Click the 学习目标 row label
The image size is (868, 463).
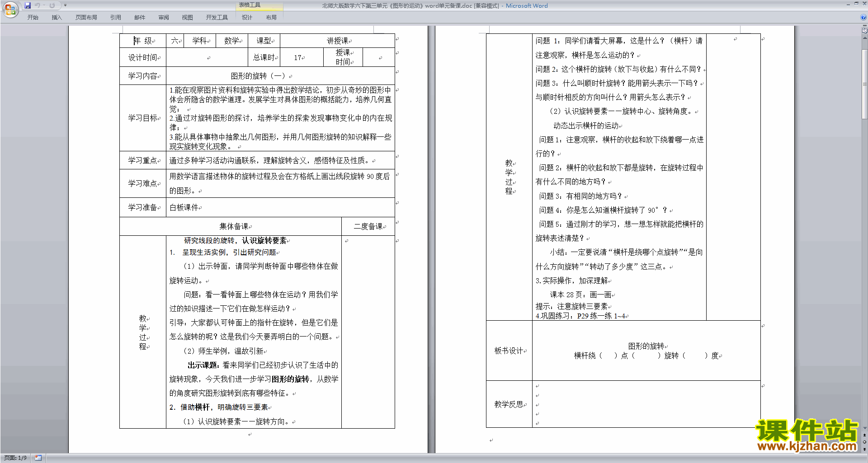pyautogui.click(x=143, y=118)
